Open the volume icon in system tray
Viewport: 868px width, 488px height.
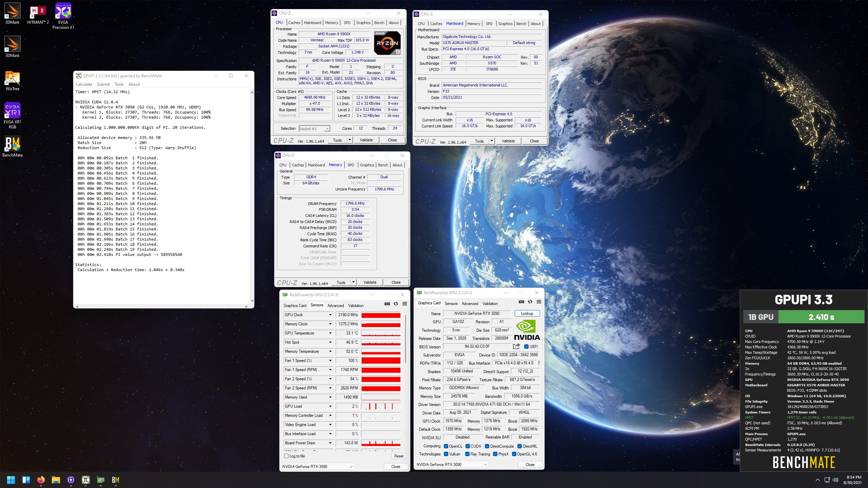835,480
